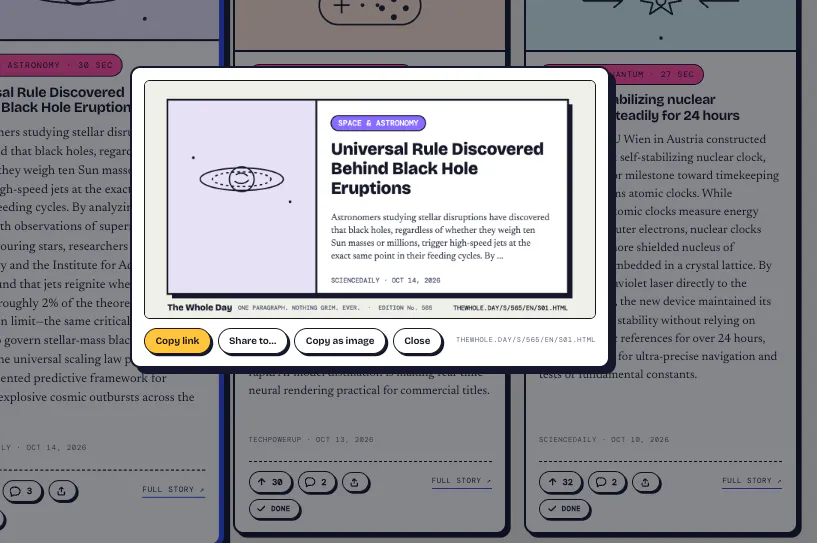Close the share dialog
This screenshot has width=817, height=543.
tap(417, 341)
